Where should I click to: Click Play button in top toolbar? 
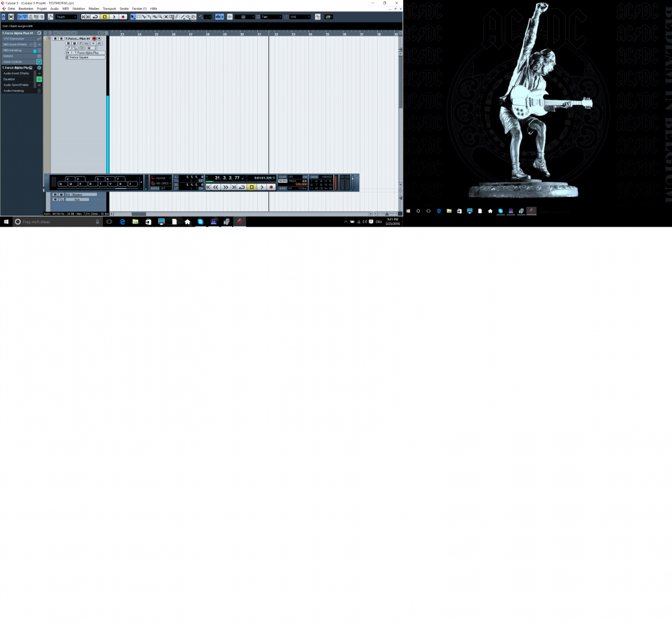tap(114, 17)
